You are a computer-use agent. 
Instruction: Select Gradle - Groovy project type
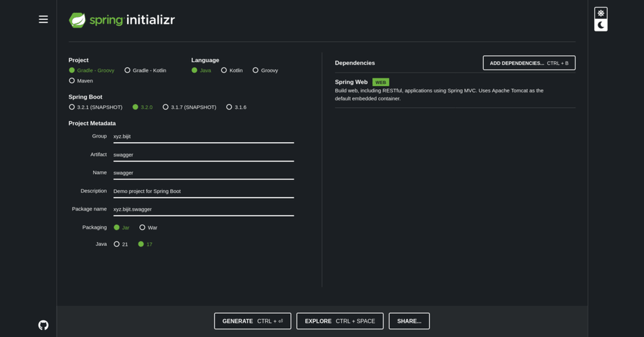(x=92, y=70)
